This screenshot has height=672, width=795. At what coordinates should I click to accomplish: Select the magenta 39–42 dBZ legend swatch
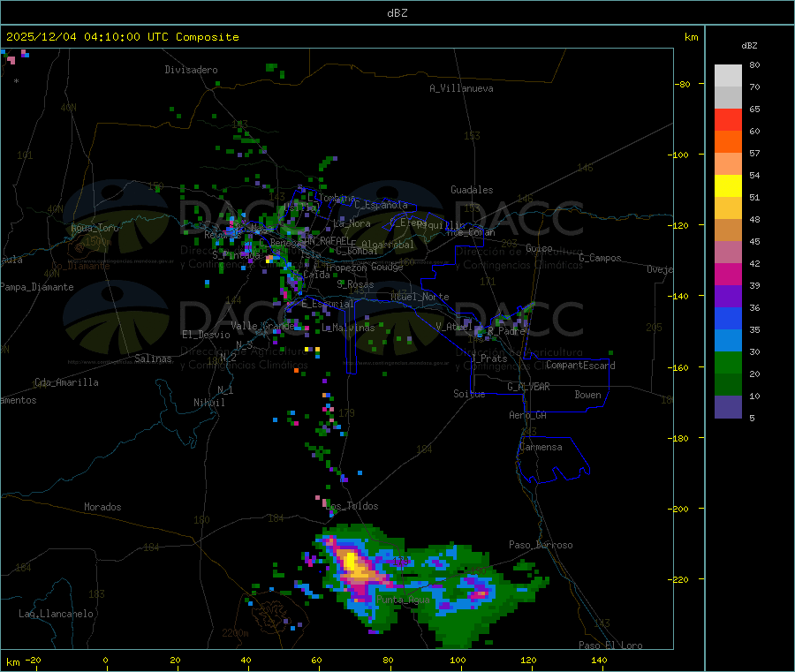tap(728, 274)
